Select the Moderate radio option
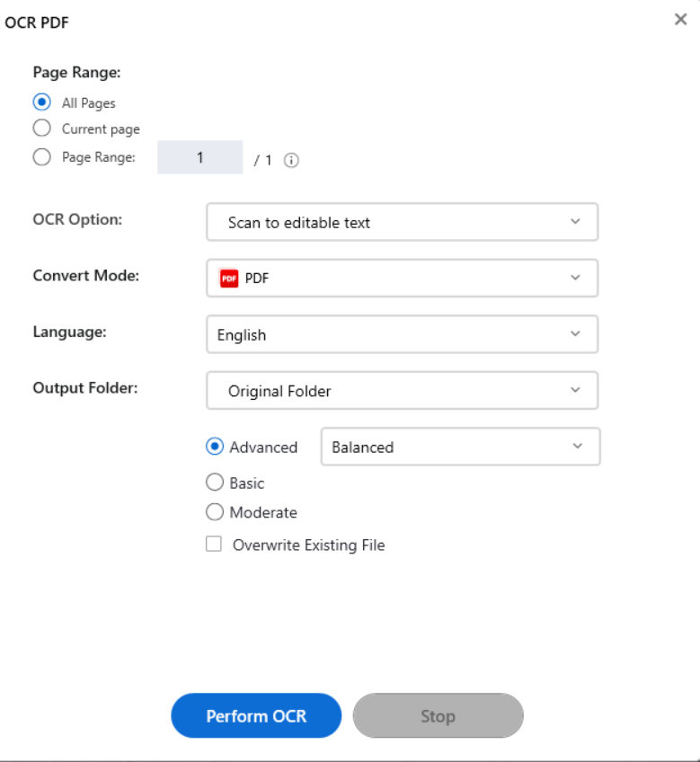Viewport: 700px width, 762px height. point(215,512)
